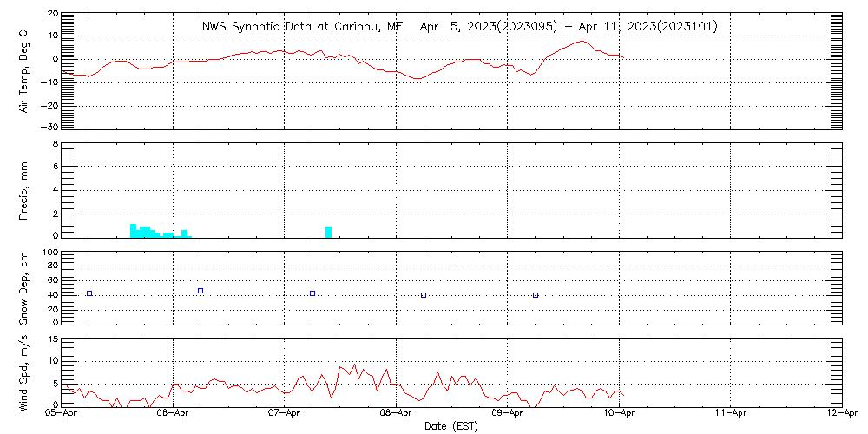Click the '09-Apr' date tick label
Image resolution: width=868 pixels, height=434 pixels.
point(507,414)
